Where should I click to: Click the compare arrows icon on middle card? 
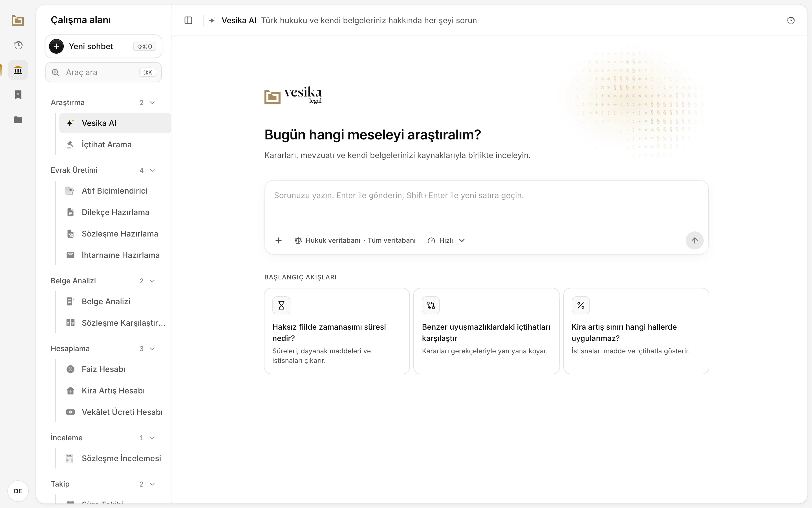(431, 305)
